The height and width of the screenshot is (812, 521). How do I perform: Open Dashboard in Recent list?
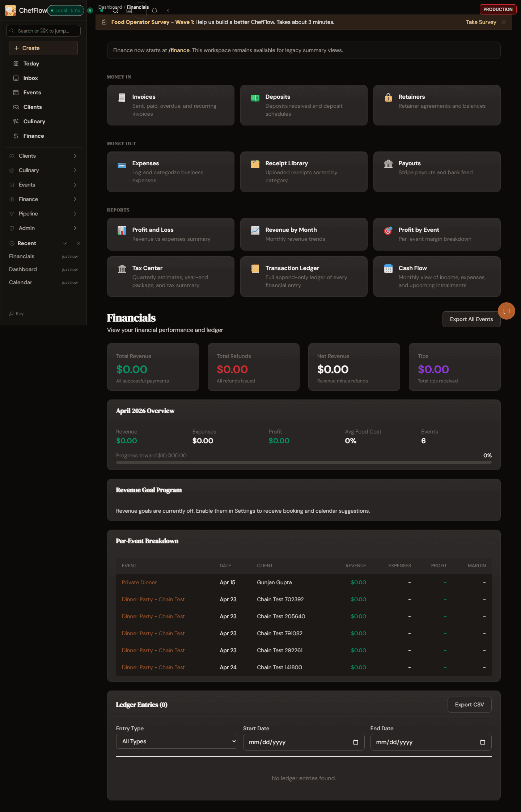coord(43,269)
